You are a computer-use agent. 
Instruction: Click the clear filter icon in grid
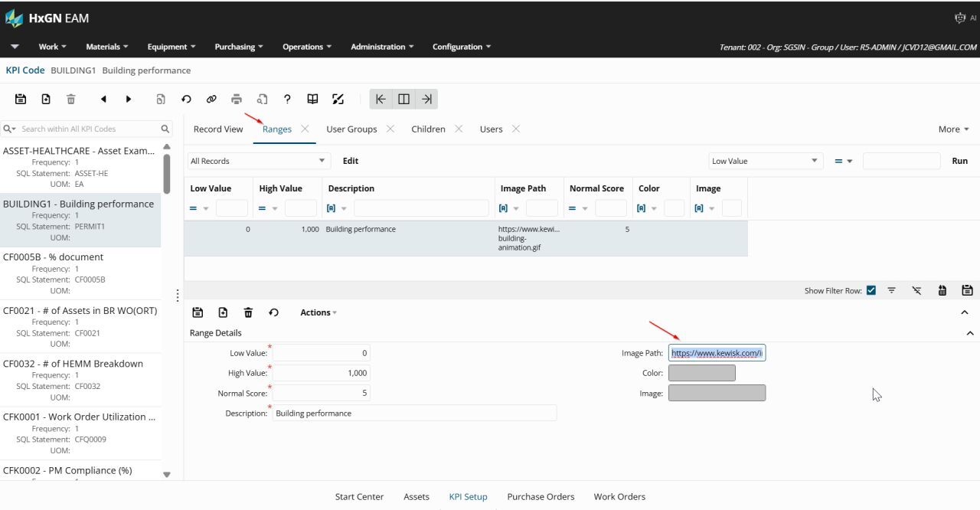917,291
